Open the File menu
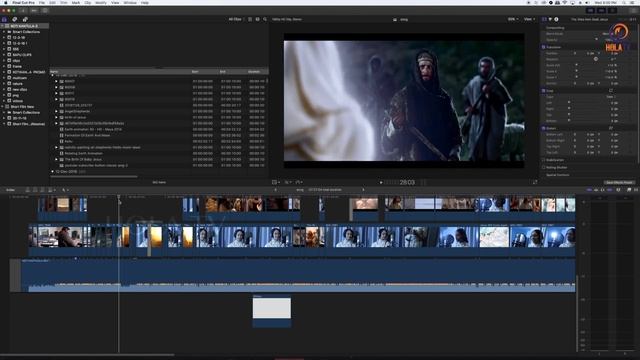This screenshot has height=360, width=640. tap(42, 2)
